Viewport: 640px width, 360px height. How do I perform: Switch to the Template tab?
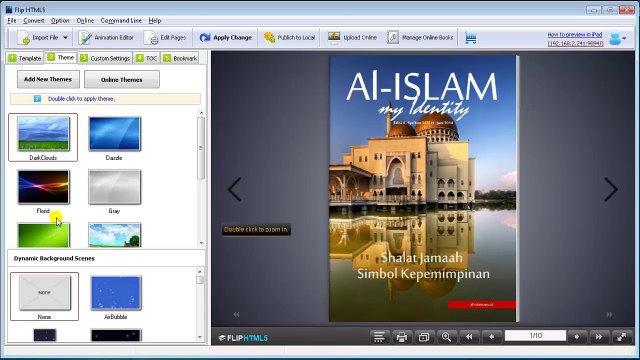[25, 58]
